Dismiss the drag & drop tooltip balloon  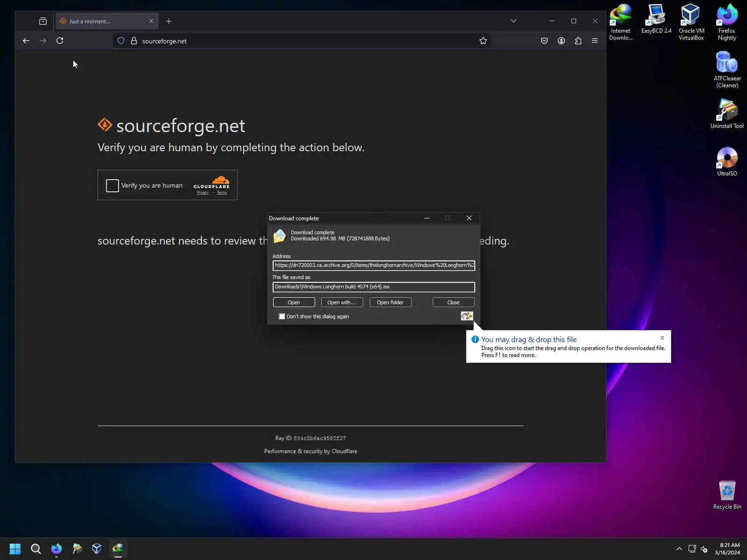[x=662, y=338]
